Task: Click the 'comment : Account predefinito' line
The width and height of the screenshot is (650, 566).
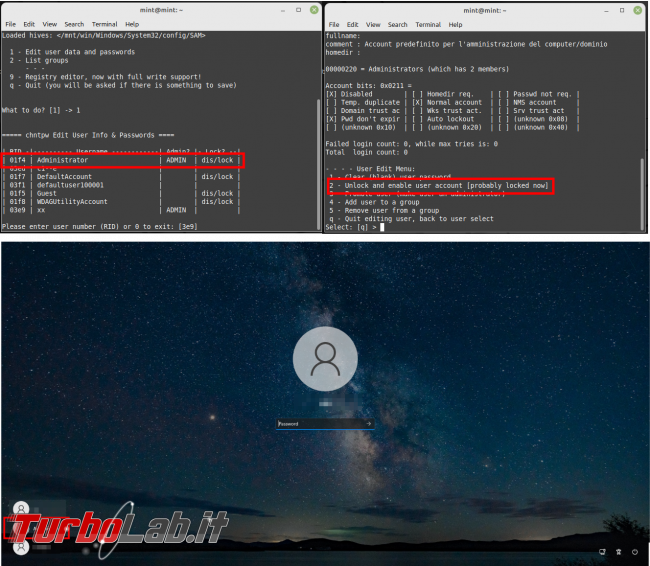Action: tap(466, 44)
